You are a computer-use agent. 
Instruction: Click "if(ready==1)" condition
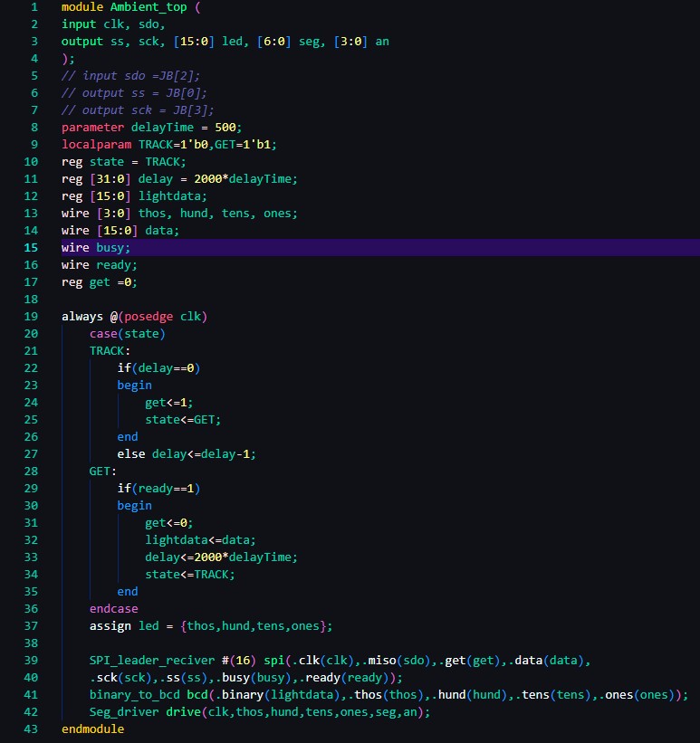[x=158, y=489]
